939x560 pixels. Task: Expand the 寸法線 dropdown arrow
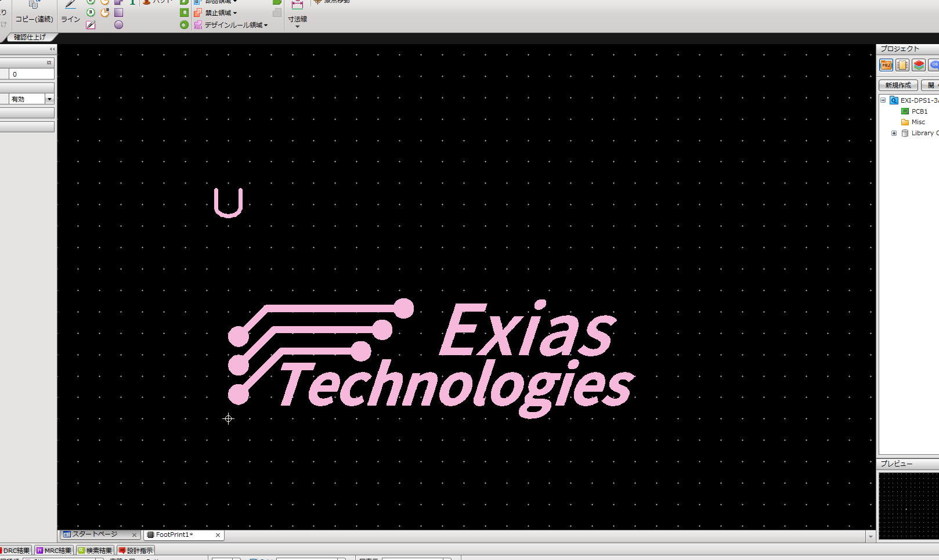click(x=297, y=27)
